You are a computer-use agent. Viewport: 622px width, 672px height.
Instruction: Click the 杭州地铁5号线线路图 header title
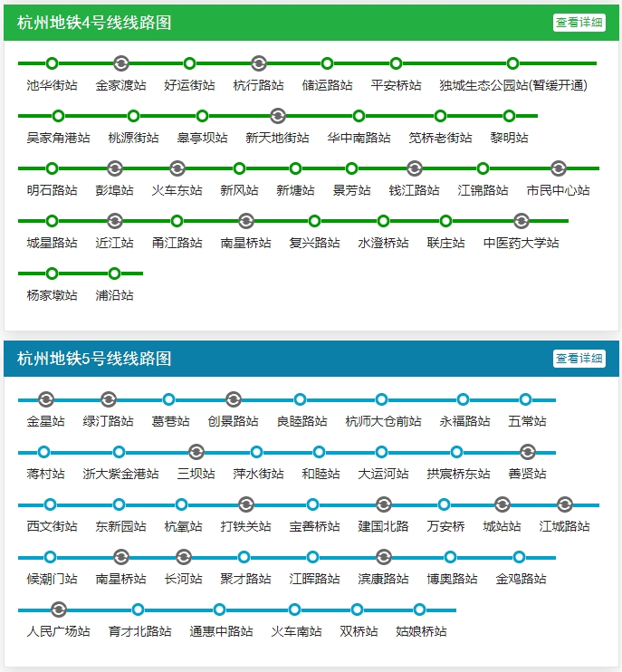(x=94, y=359)
